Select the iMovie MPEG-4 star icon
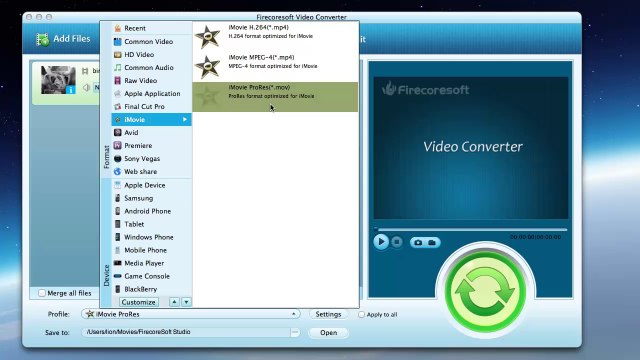 [207, 66]
